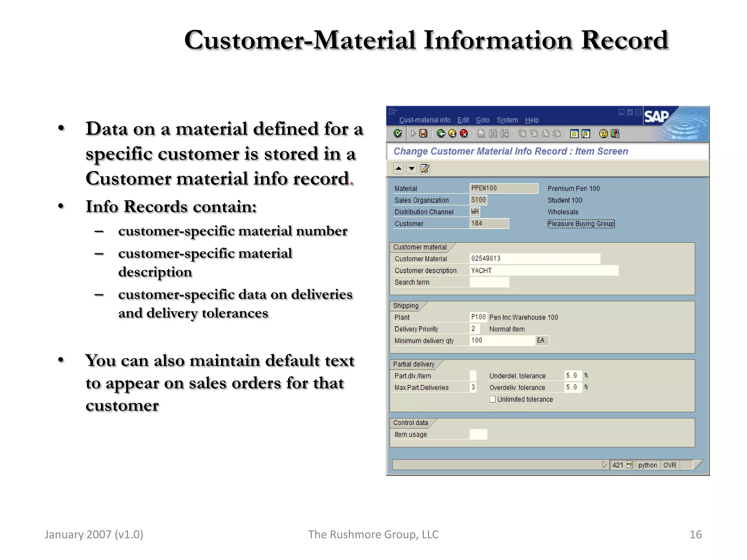This screenshot has height=560, width=747.
Task: Click the Pen Inc Warehouse 100 text
Action: click(x=523, y=317)
